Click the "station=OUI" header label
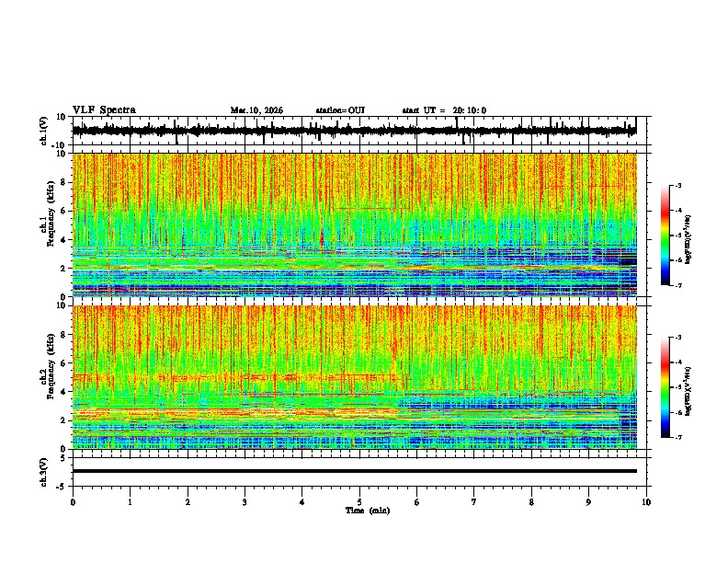The height and width of the screenshot is (563, 728). pos(340,110)
